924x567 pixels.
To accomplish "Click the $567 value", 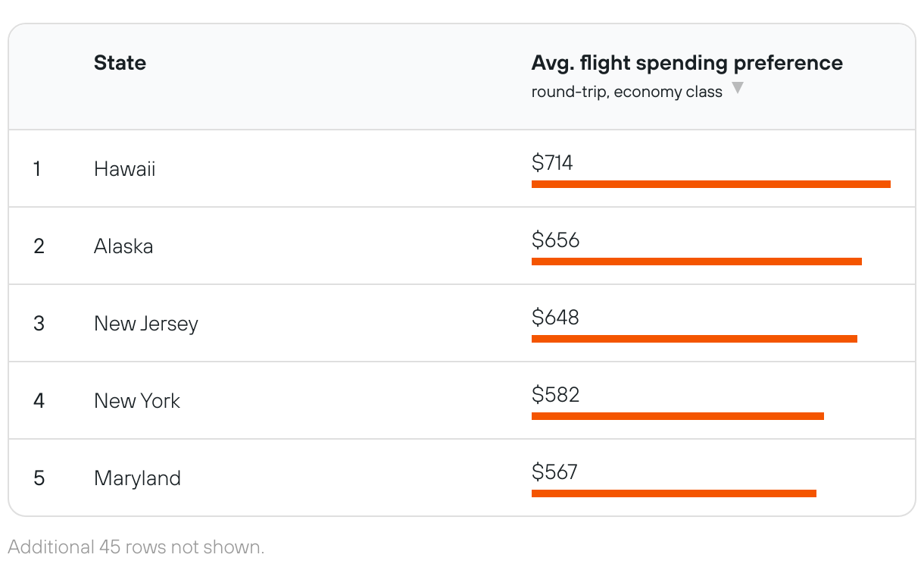I will click(554, 471).
